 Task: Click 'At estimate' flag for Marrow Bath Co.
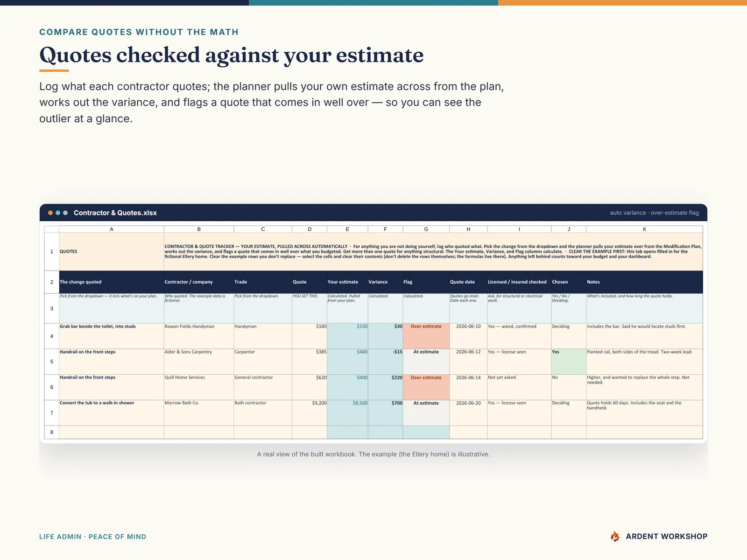(x=426, y=413)
